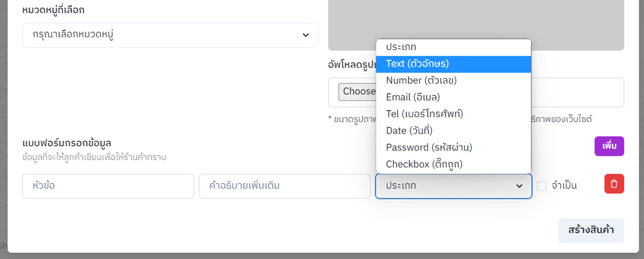Pick Checkbox (ติ๊กถูก) from the type list
Screen dimensions: 644x259
[x=453, y=164]
